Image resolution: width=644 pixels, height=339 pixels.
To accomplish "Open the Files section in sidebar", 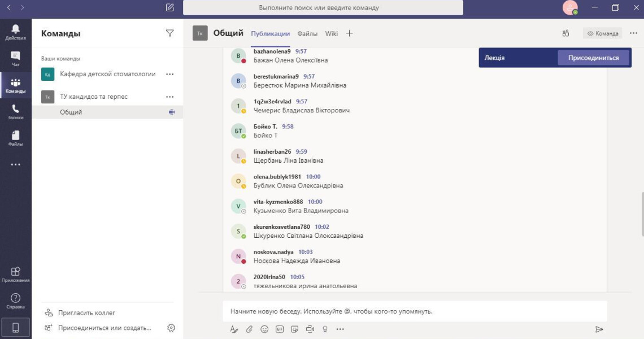I will tap(15, 138).
